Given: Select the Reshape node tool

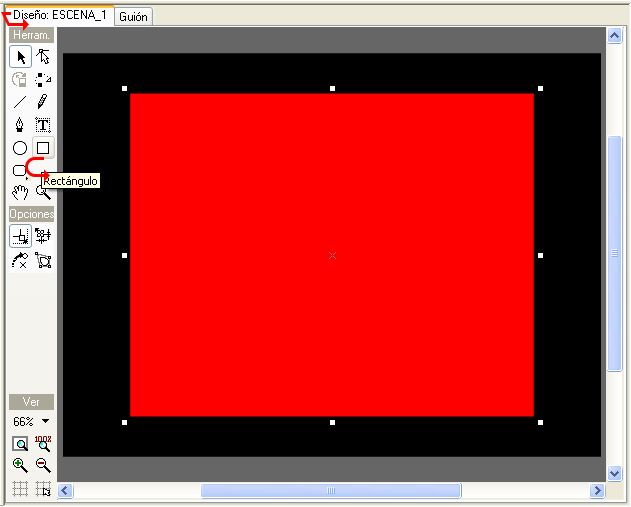Looking at the screenshot, I should pyautogui.click(x=43, y=57).
